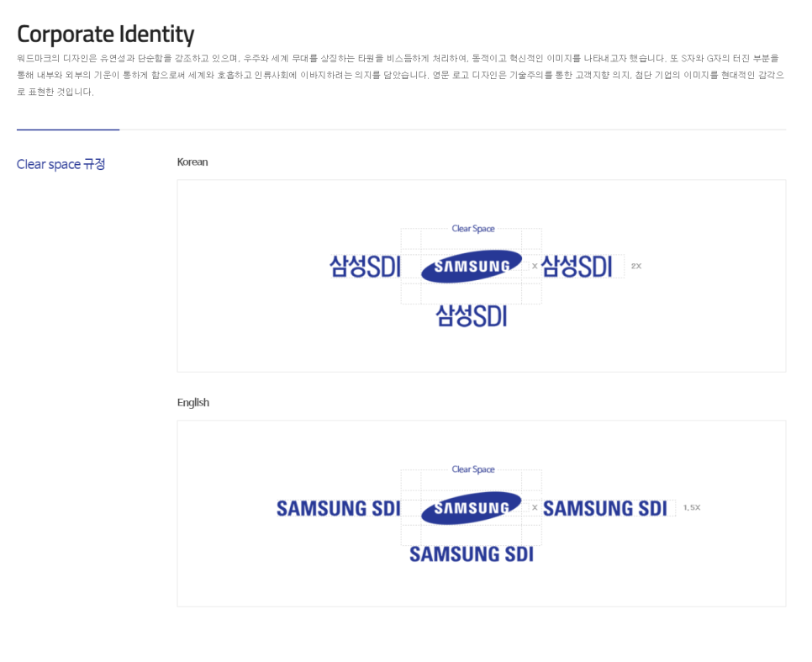812x662 pixels.
Task: Click the bottom SAMSUNG SDI English wordmark
Action: coord(472,554)
